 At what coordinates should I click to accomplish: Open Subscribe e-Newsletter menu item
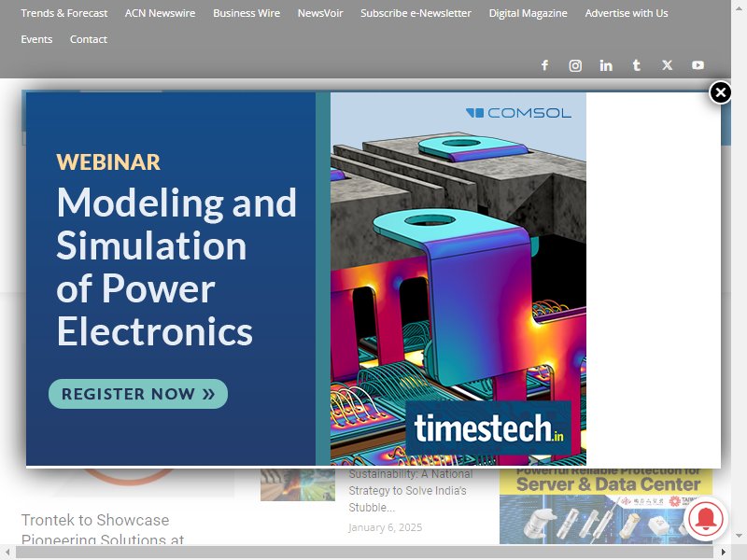[x=416, y=13]
